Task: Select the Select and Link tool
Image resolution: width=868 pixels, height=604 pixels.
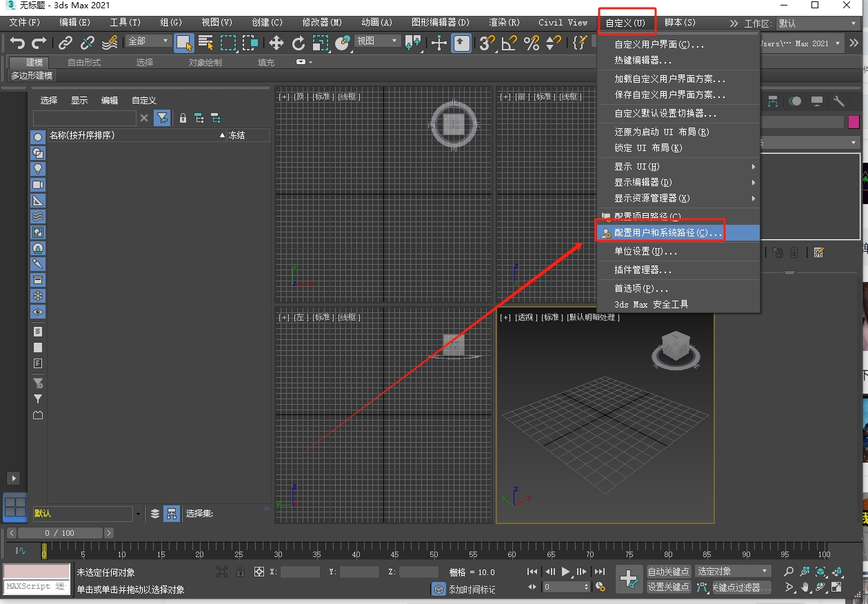Action: (65, 43)
